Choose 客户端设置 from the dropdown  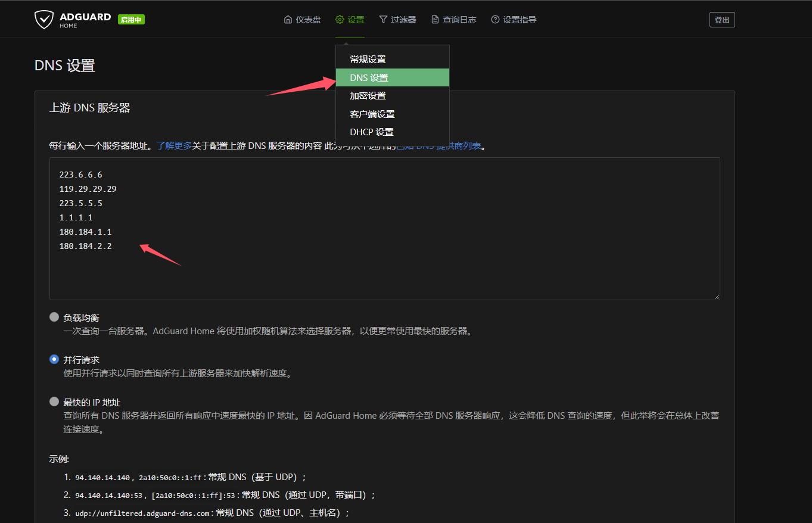[392, 114]
